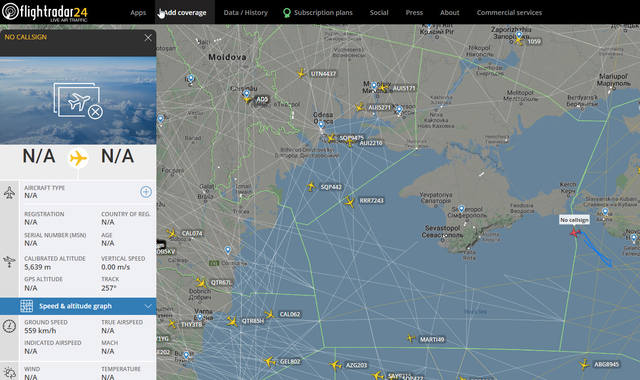Click the red No callsign aircraft icon
The width and height of the screenshot is (640, 380).
pyautogui.click(x=575, y=233)
